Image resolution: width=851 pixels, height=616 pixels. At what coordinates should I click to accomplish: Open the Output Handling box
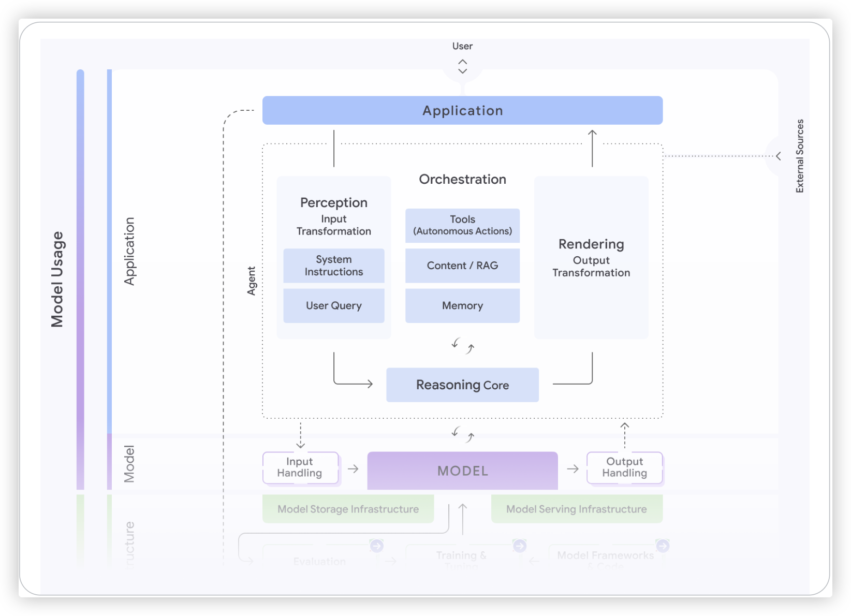624,467
